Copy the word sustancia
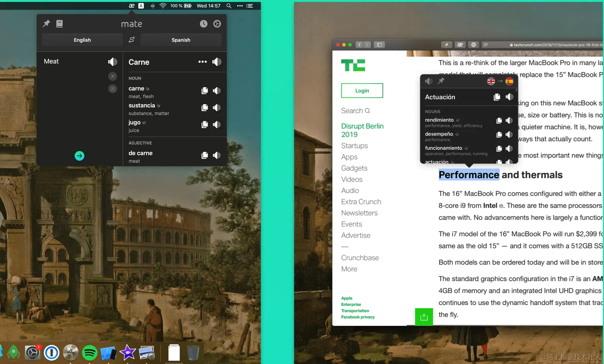604x364 pixels. 205,108
